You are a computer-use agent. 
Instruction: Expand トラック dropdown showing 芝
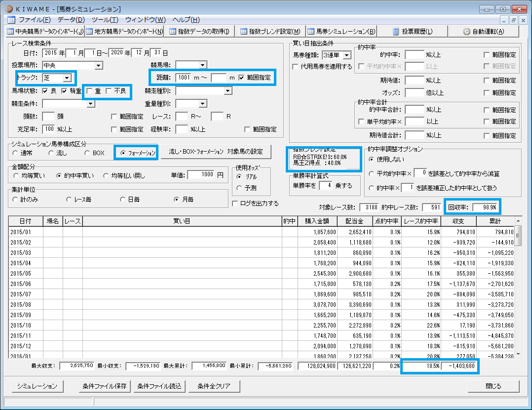click(x=67, y=78)
